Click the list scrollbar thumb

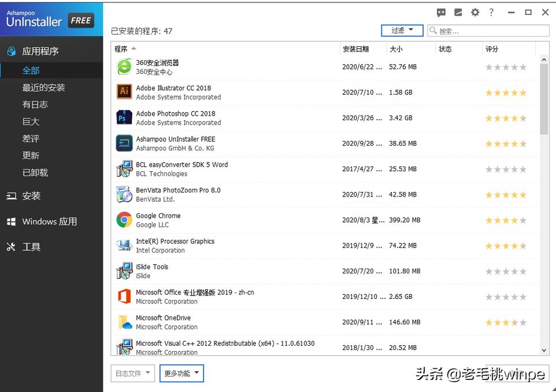click(544, 99)
